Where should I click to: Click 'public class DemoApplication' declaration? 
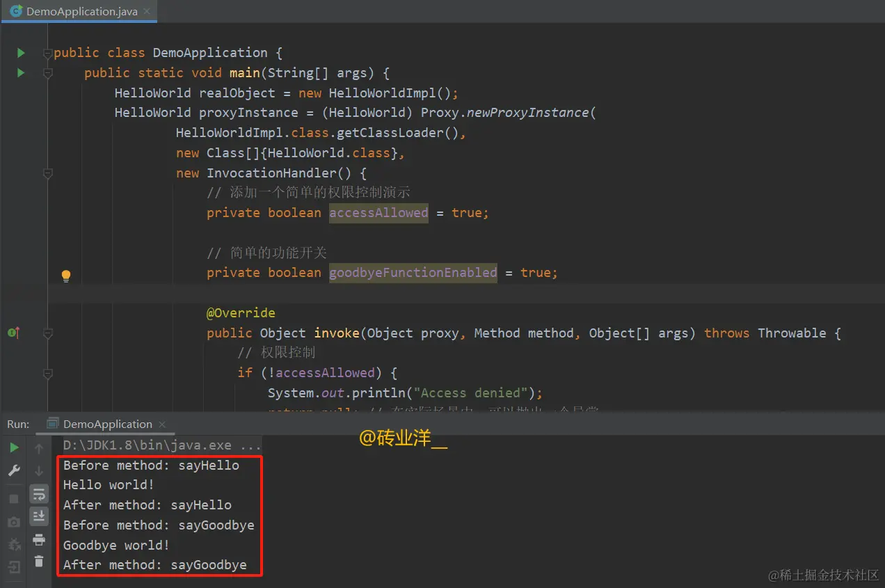click(161, 53)
